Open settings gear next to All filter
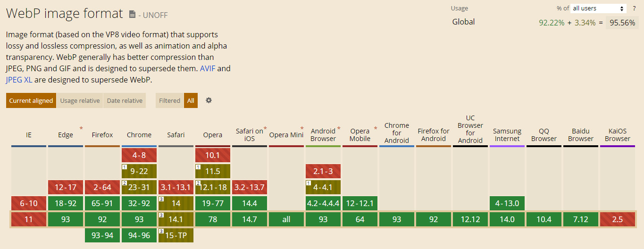This screenshot has height=249, width=644. coord(209,100)
